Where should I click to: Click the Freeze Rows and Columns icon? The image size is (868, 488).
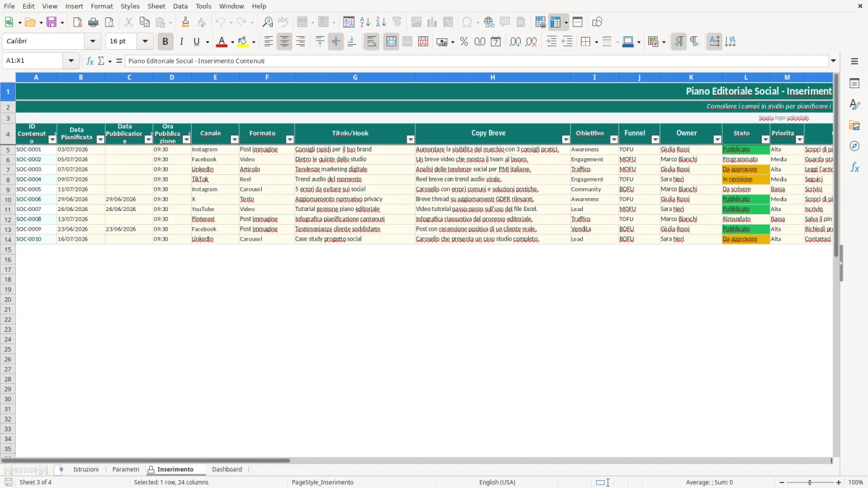click(556, 22)
